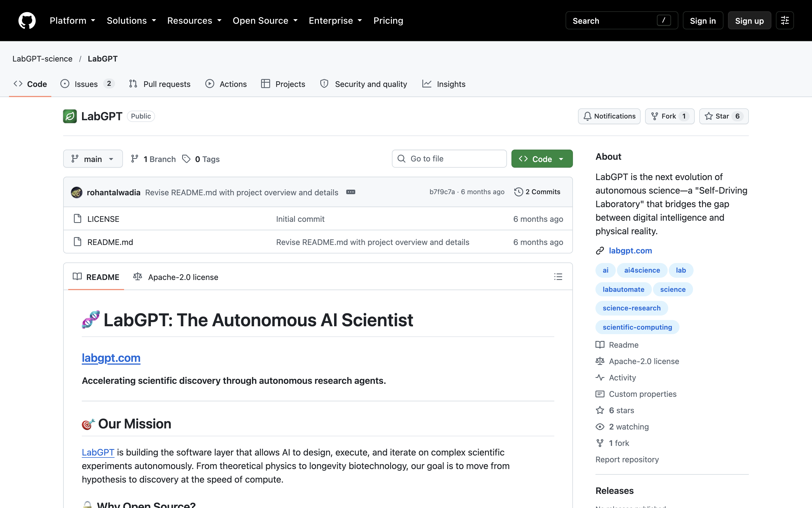The width and height of the screenshot is (812, 508).
Task: Open the Actions tab
Action: 226,84
